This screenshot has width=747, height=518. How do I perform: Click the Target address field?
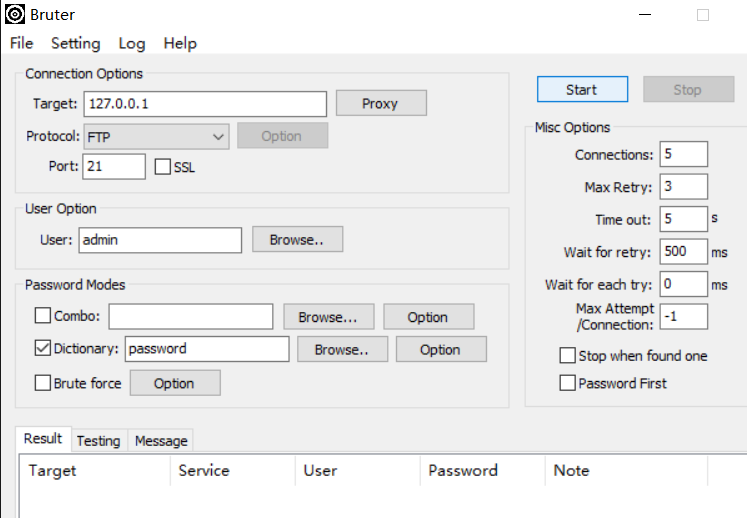(x=205, y=104)
